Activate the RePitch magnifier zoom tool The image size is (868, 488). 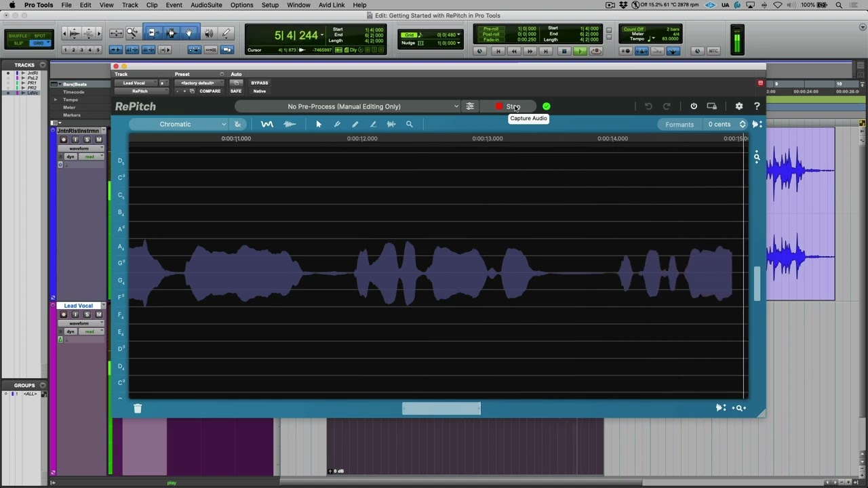pos(410,124)
